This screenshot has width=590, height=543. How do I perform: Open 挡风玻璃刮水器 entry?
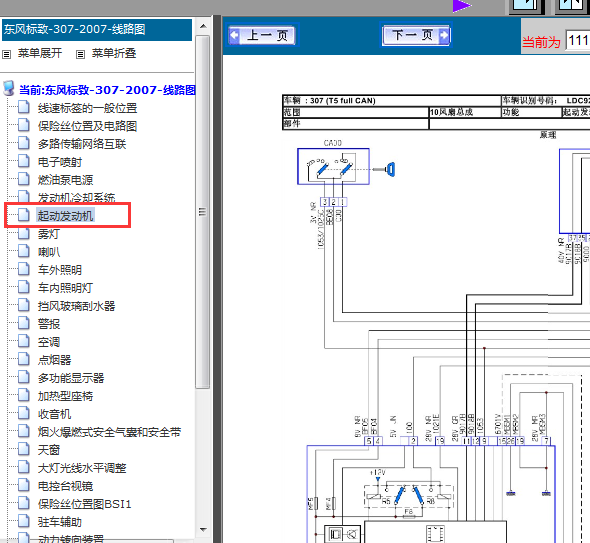click(x=76, y=306)
